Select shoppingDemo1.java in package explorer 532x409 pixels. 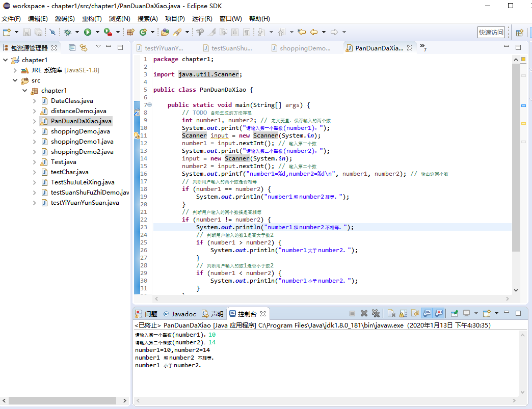(x=82, y=142)
